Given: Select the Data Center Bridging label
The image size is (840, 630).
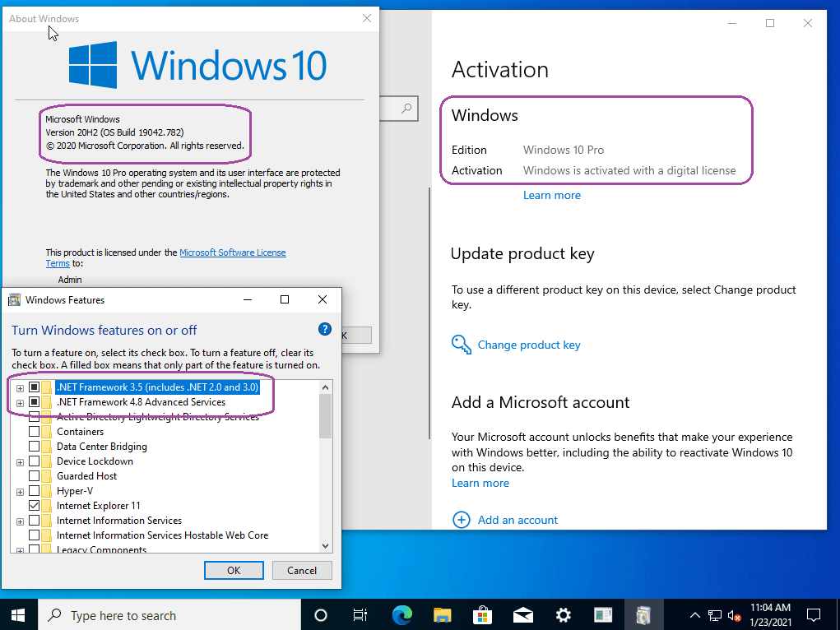Looking at the screenshot, I should (x=102, y=447).
